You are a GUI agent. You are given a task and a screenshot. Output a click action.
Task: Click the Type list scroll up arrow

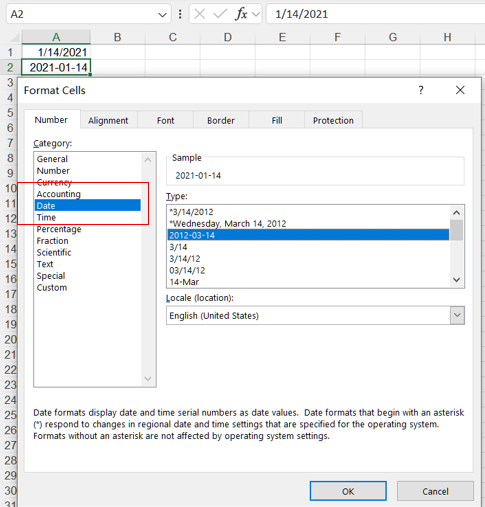pyautogui.click(x=457, y=213)
